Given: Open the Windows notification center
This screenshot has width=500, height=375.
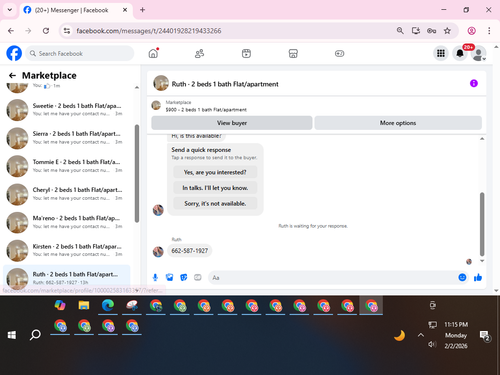Looking at the screenshot, I should 484,335.
